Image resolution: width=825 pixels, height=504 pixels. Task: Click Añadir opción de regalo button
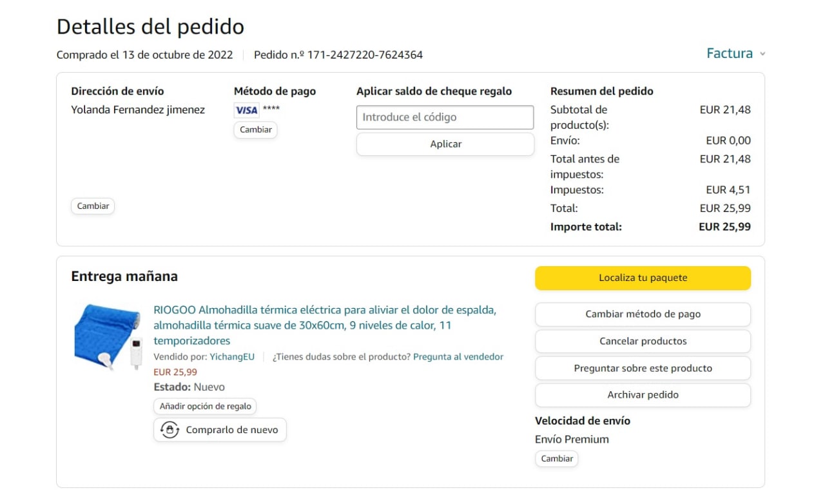pos(205,407)
